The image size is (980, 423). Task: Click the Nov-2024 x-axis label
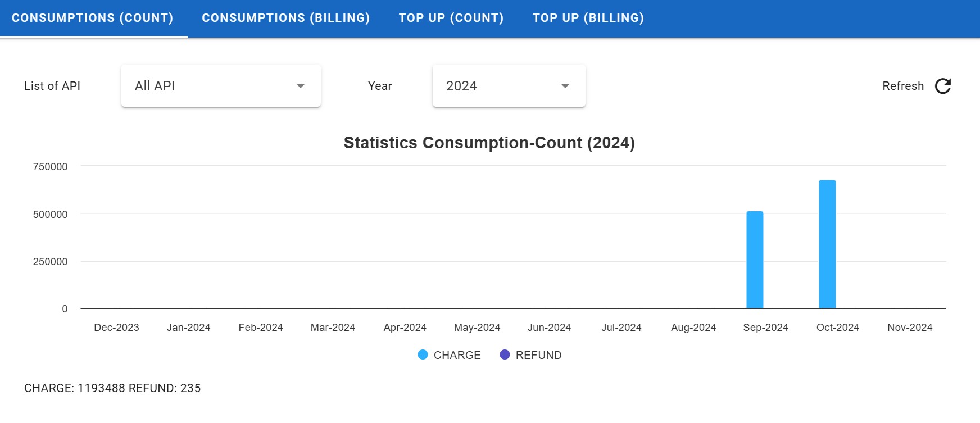[909, 328]
